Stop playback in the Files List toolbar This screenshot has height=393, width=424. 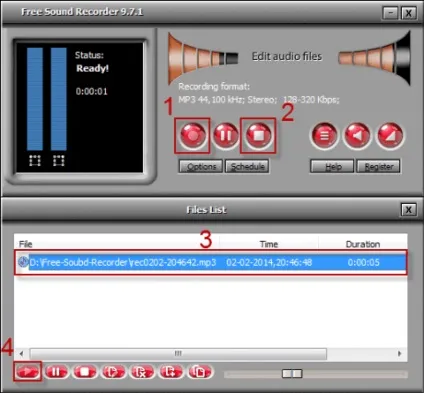[x=85, y=371]
